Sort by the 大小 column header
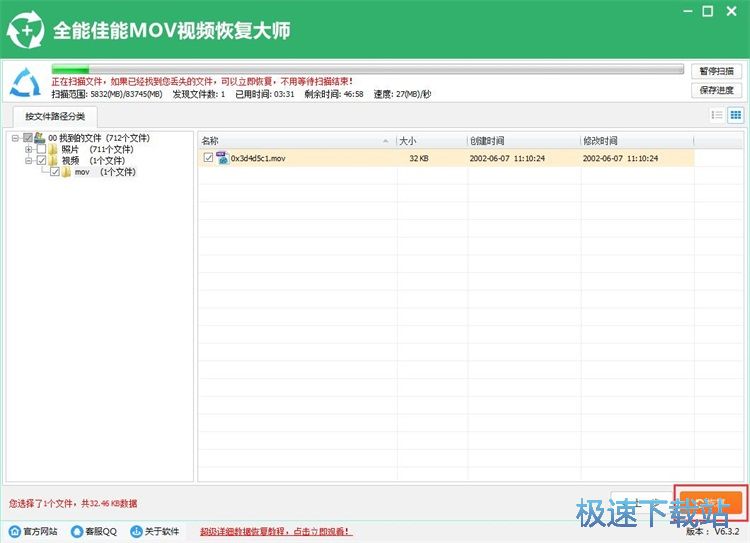This screenshot has width=750, height=543. 432,141
